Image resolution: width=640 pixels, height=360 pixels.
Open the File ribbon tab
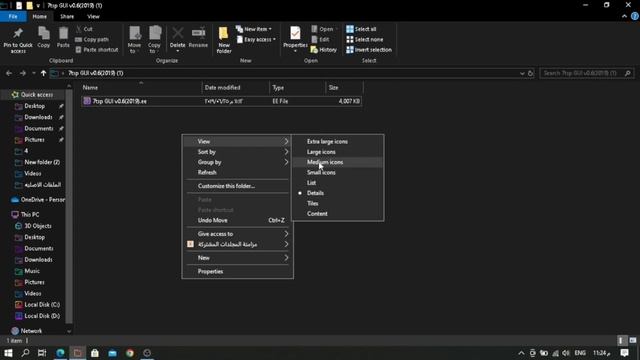tap(13, 16)
